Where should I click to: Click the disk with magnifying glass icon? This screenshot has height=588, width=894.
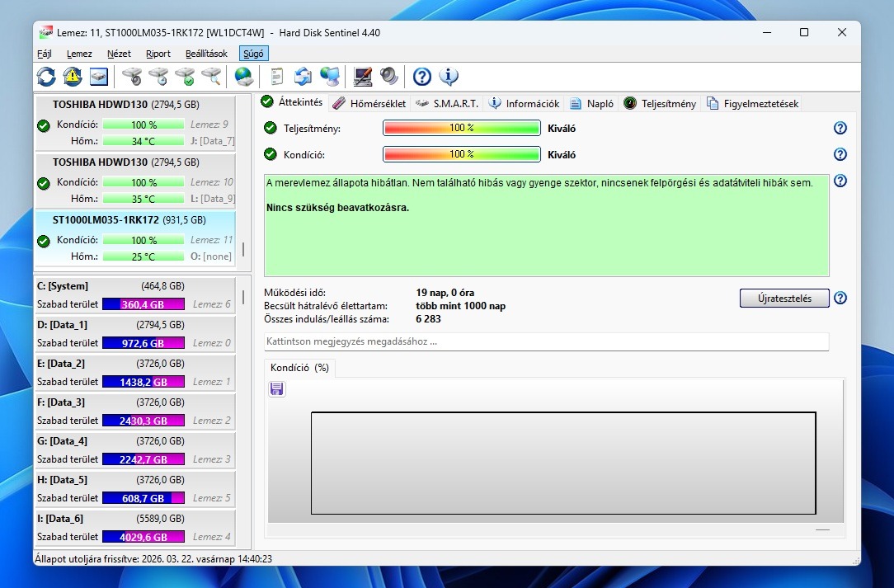tap(211, 77)
